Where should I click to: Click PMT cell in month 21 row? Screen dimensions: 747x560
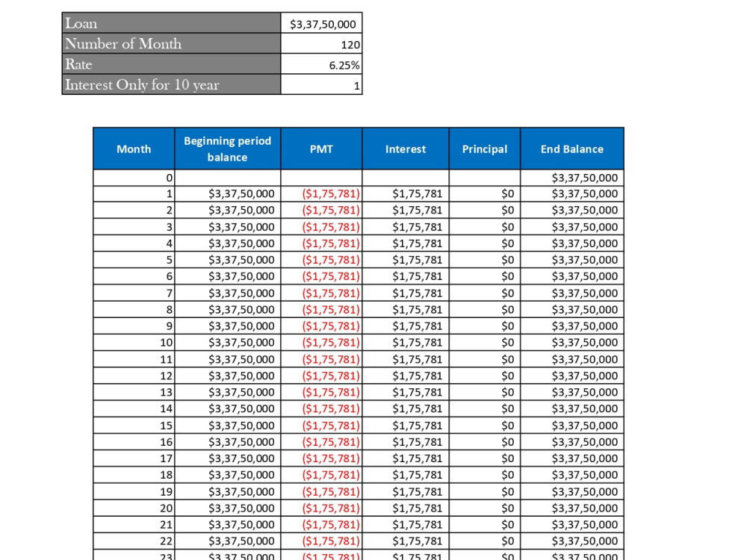(321, 524)
